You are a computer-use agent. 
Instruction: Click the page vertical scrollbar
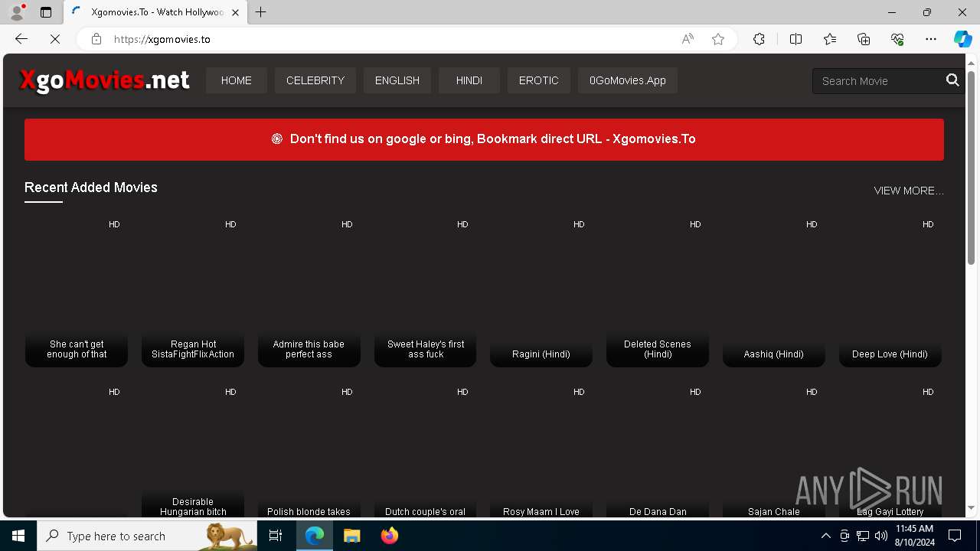(x=971, y=168)
